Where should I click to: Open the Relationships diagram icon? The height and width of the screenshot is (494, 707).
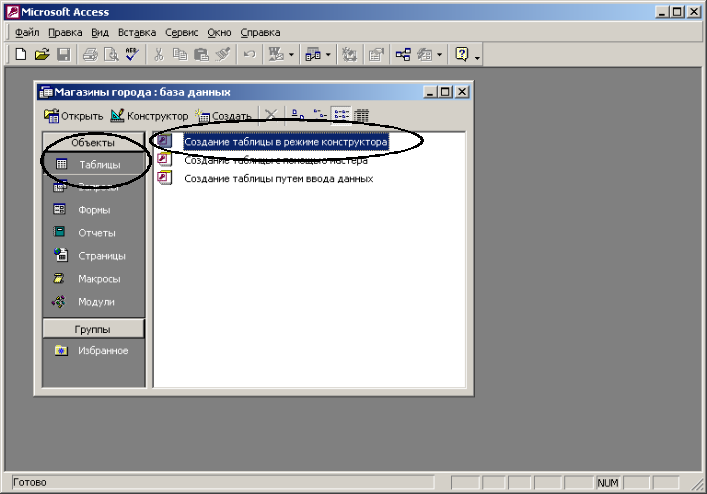click(x=403, y=55)
